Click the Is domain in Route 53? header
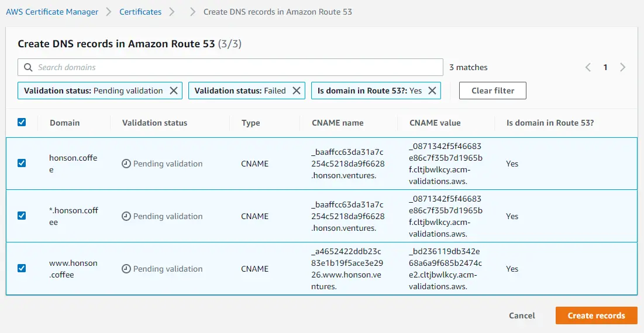The image size is (644, 333). [x=550, y=123]
